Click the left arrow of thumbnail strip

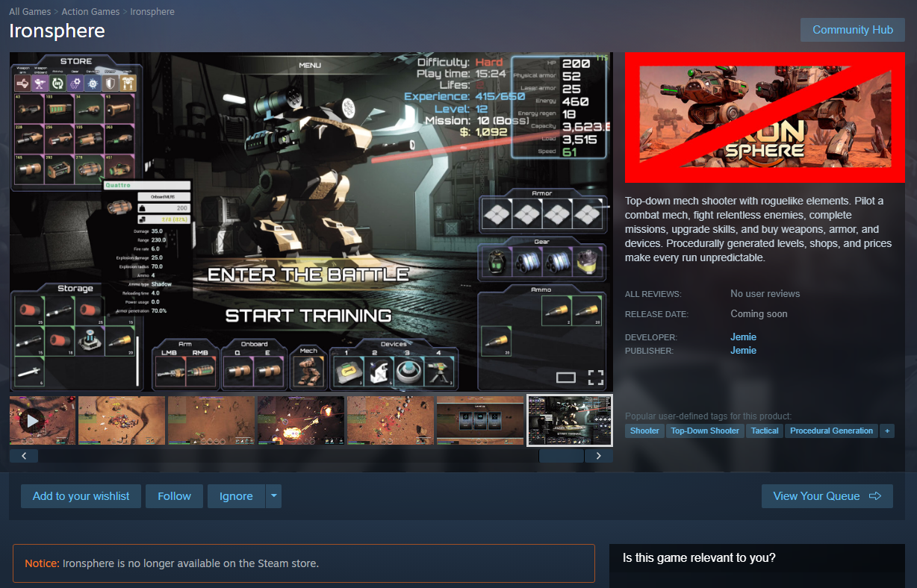tap(24, 455)
